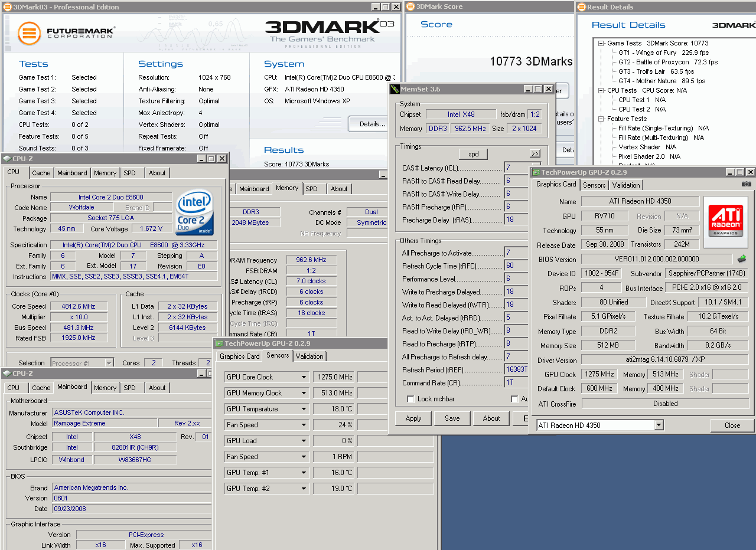Maximize the 3DMark03 Professional Edition window
756x550 pixels.
click(x=386, y=7)
